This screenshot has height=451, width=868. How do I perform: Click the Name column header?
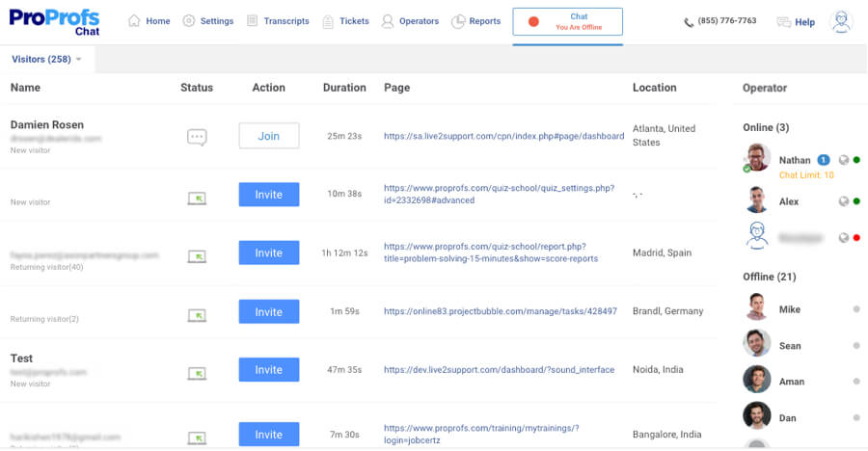[x=25, y=88]
